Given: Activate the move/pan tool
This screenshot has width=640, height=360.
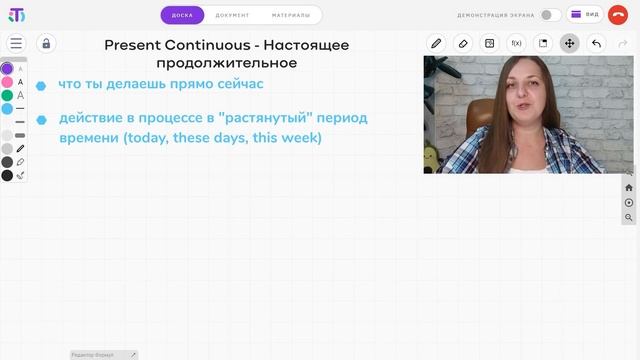Looking at the screenshot, I should pyautogui.click(x=569, y=43).
